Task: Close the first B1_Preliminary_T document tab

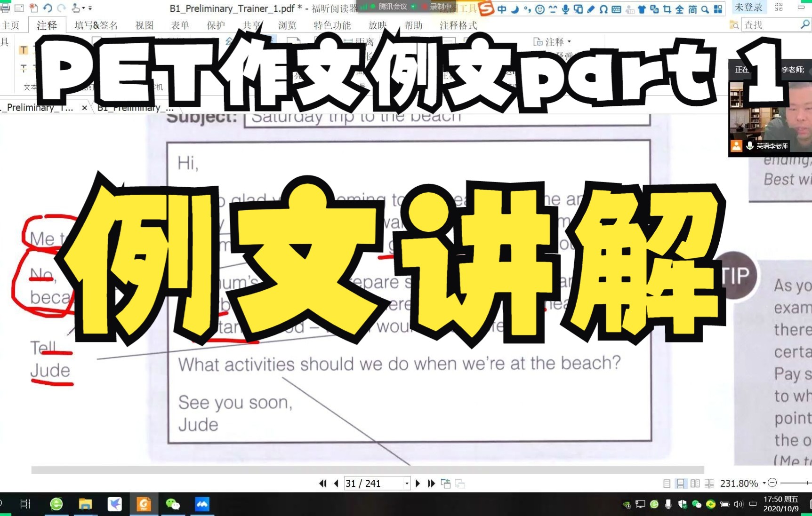Action: (84, 108)
